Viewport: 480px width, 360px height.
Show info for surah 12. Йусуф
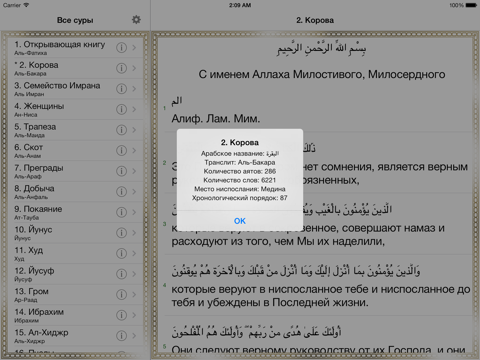click(121, 274)
